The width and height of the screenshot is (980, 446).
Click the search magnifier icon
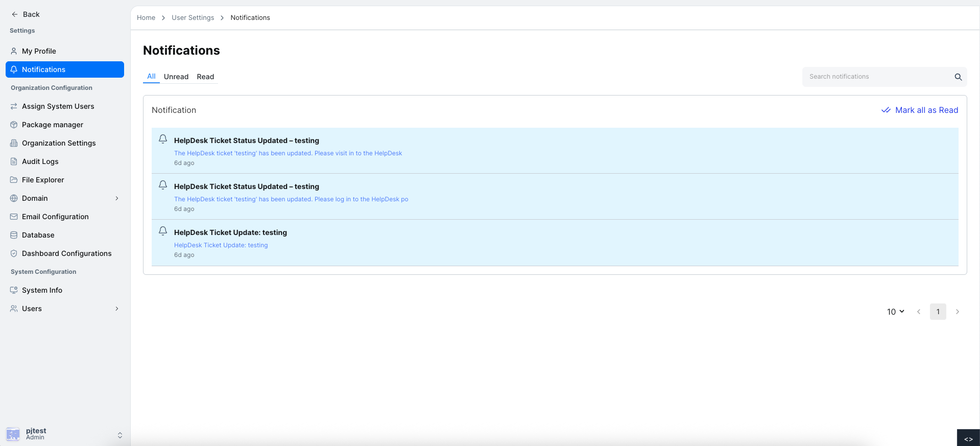[x=958, y=77]
